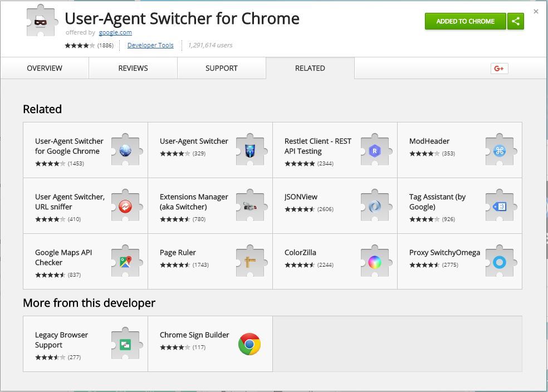The height and width of the screenshot is (392, 548).
Task: Click the 1,291,614 users count text
Action: tap(210, 45)
